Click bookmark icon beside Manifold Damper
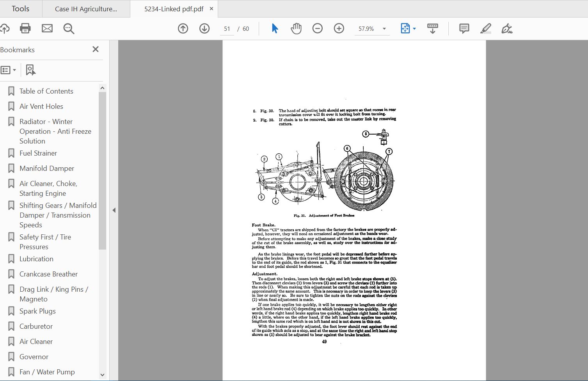Image resolution: width=588 pixels, height=381 pixels. [x=11, y=168]
